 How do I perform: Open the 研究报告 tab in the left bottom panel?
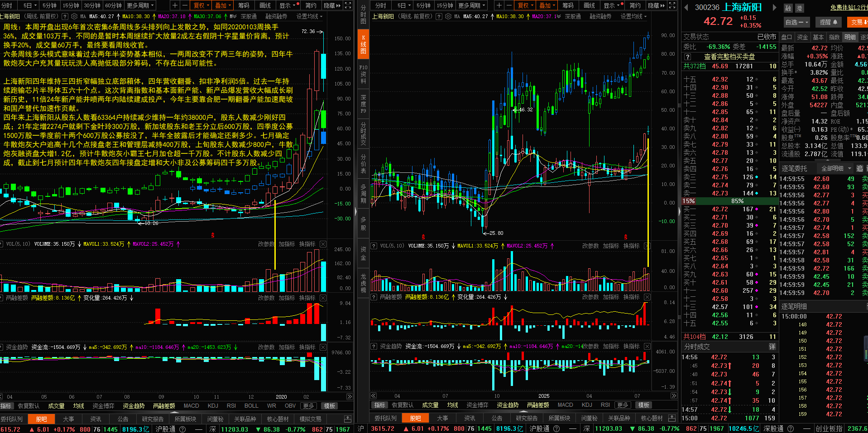coord(153,419)
